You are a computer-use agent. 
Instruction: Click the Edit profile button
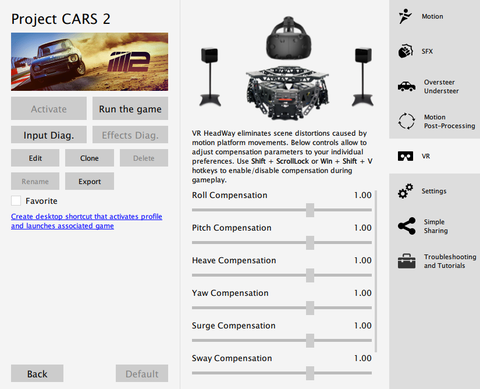pos(35,158)
